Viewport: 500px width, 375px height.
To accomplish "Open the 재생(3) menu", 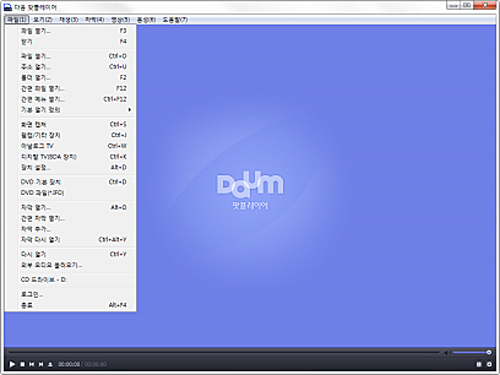I will (69, 20).
